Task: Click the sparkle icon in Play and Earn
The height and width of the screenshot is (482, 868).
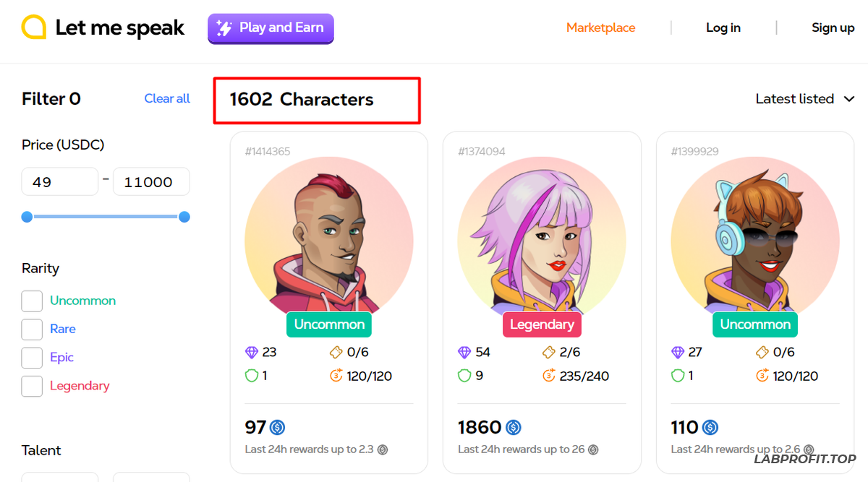Action: pos(224,28)
